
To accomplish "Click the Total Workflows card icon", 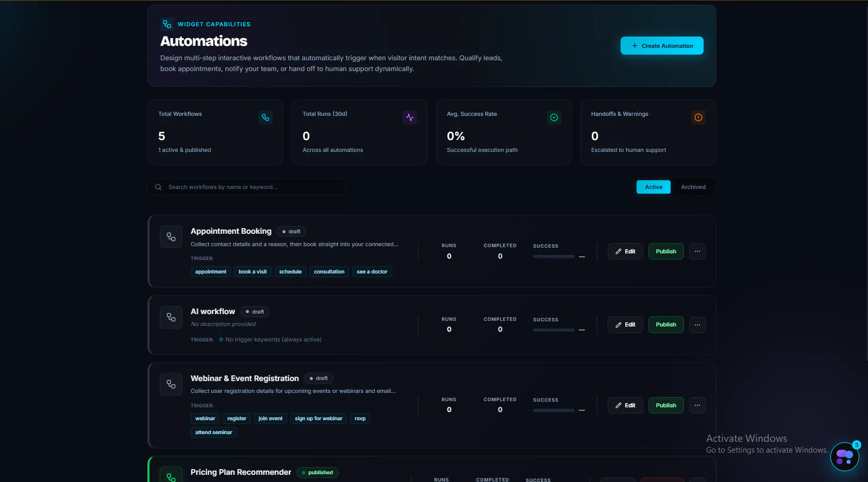I will [265, 117].
